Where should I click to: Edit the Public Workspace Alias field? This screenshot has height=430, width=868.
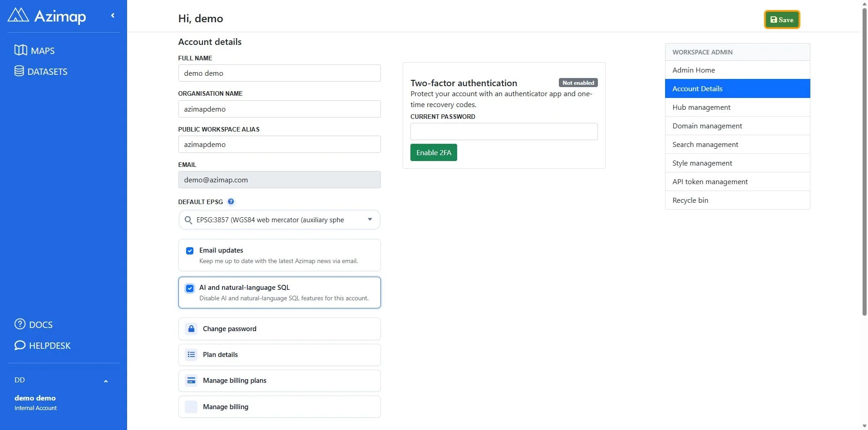pyautogui.click(x=279, y=144)
